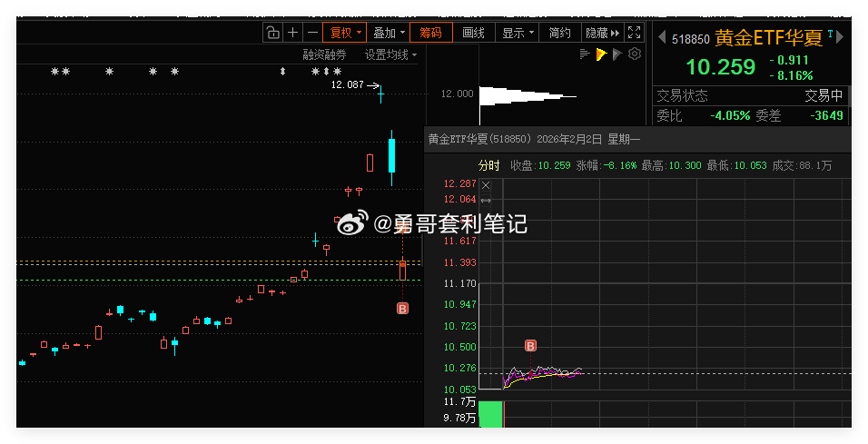Click 最低:10.053 in popup header

click(x=736, y=165)
